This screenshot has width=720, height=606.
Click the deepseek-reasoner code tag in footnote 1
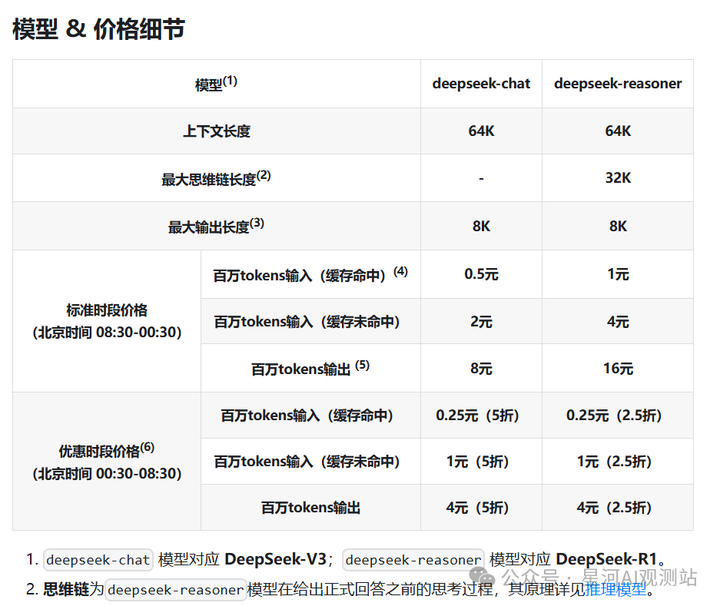click(x=413, y=560)
